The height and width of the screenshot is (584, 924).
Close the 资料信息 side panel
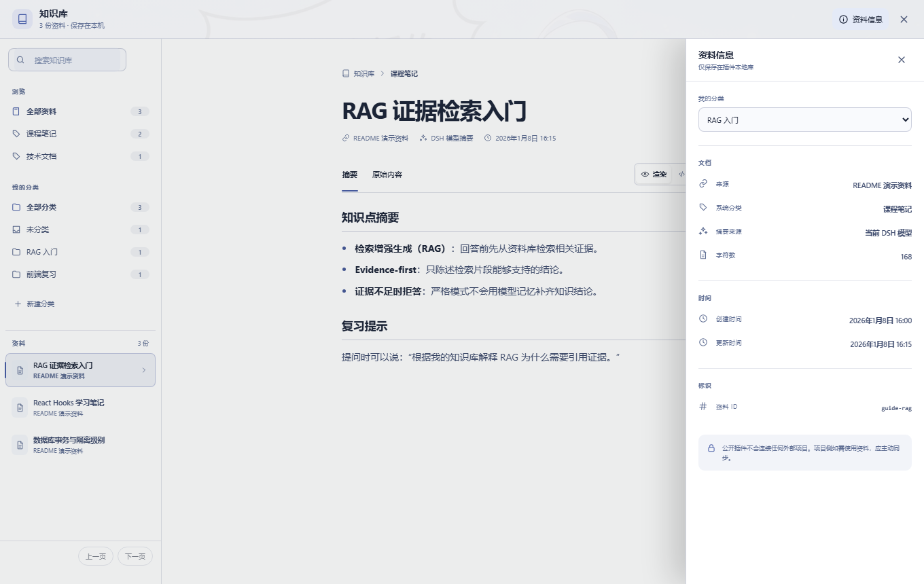(x=902, y=60)
